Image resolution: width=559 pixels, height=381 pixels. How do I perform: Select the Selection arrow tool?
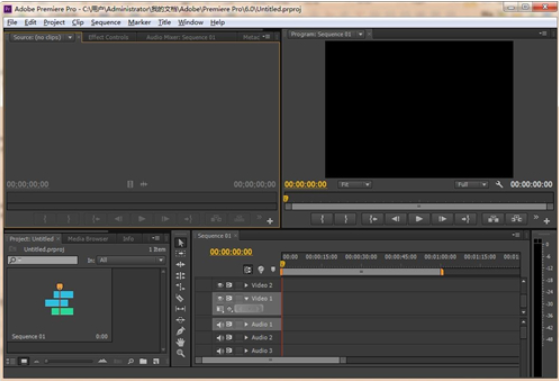pyautogui.click(x=181, y=243)
